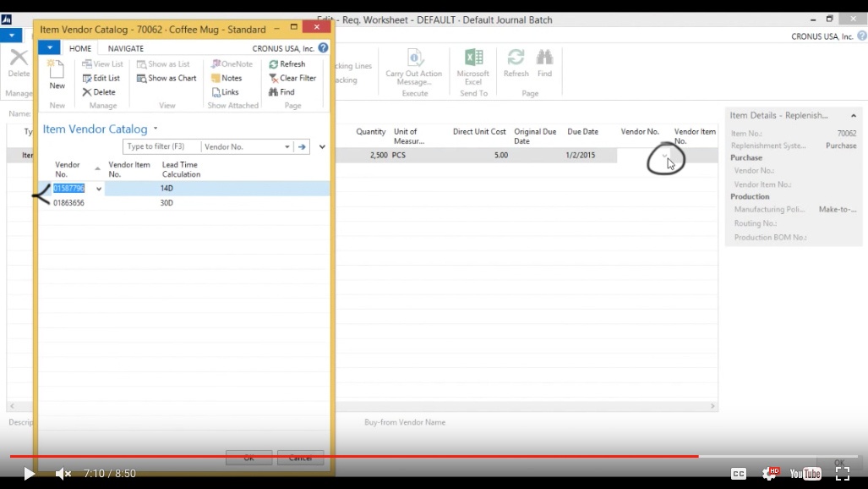
Task: Open Notes in Show Attached group
Action: pos(227,78)
